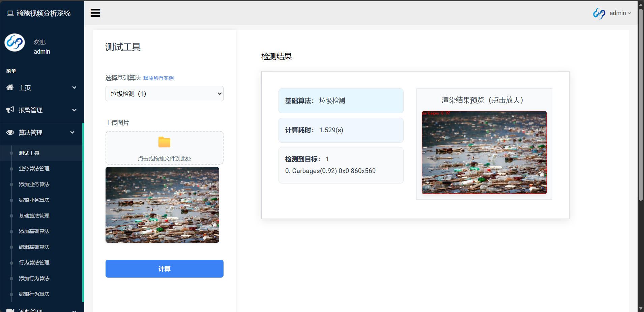644x312 pixels.
Task: Expand the 报警管理 menu chevron
Action: click(x=74, y=110)
